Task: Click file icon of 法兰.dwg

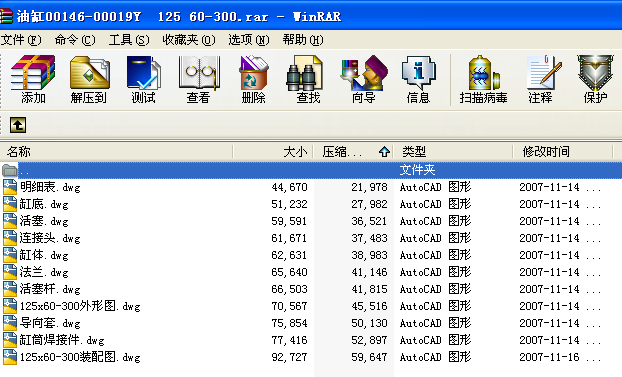Action: coord(10,272)
